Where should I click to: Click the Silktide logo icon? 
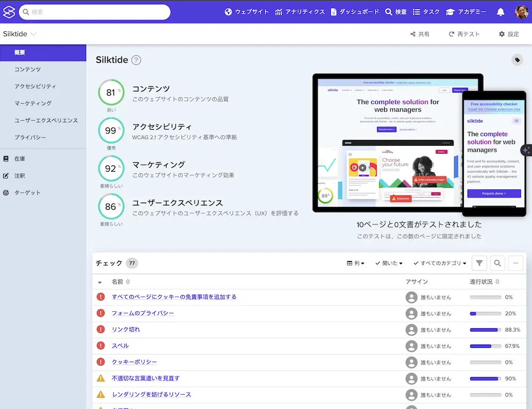click(x=9, y=12)
